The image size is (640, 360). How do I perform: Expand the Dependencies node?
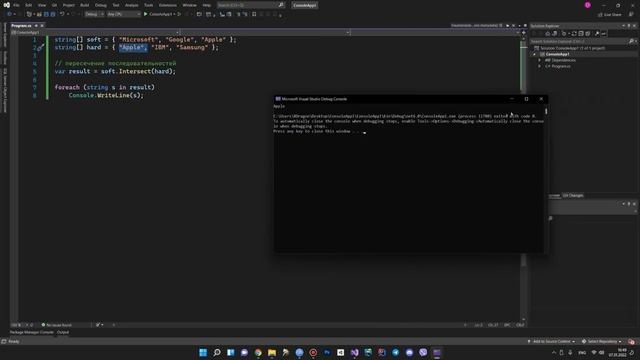click(539, 60)
